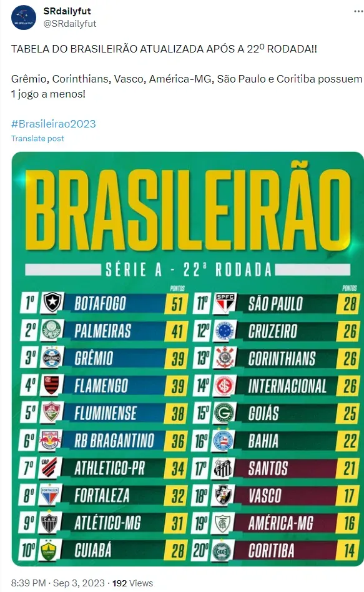The height and width of the screenshot is (592, 364).
Task: Click the Grêmio club crest
Action: pos(52,357)
